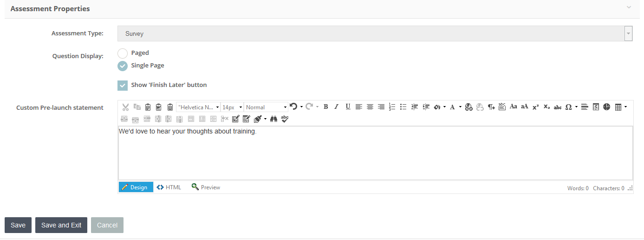Screen dimensions: 644x240
Task: Select the Paged radio option
Action: tap(123, 53)
